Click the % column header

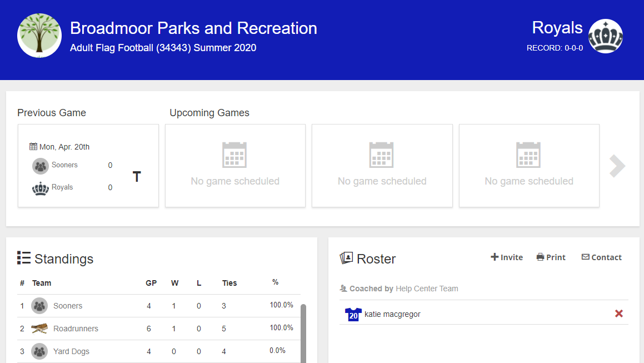coord(275,282)
